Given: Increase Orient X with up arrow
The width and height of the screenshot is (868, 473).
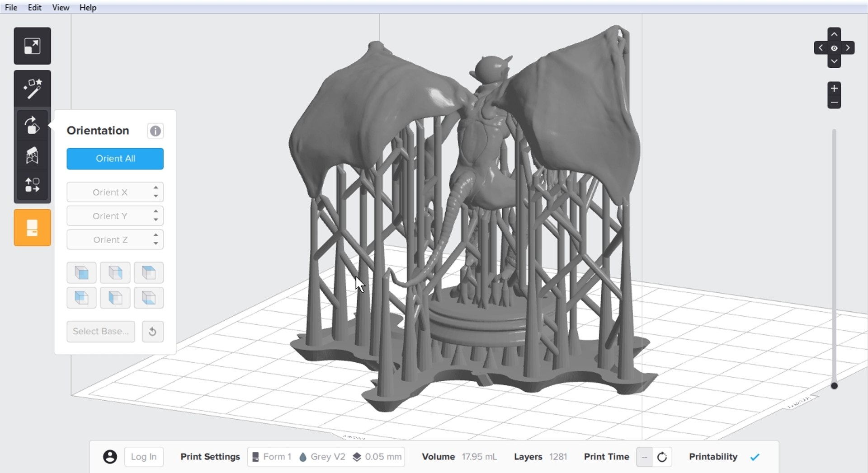Looking at the screenshot, I should [156, 188].
